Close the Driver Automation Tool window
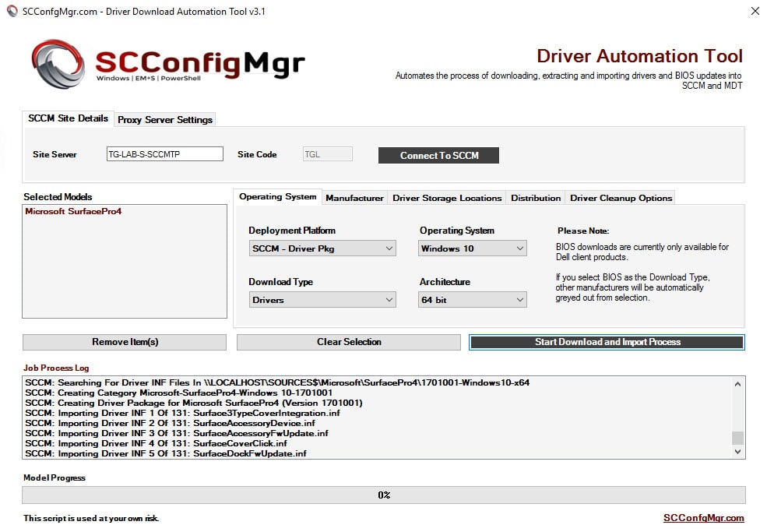767x532 pixels. (x=755, y=11)
